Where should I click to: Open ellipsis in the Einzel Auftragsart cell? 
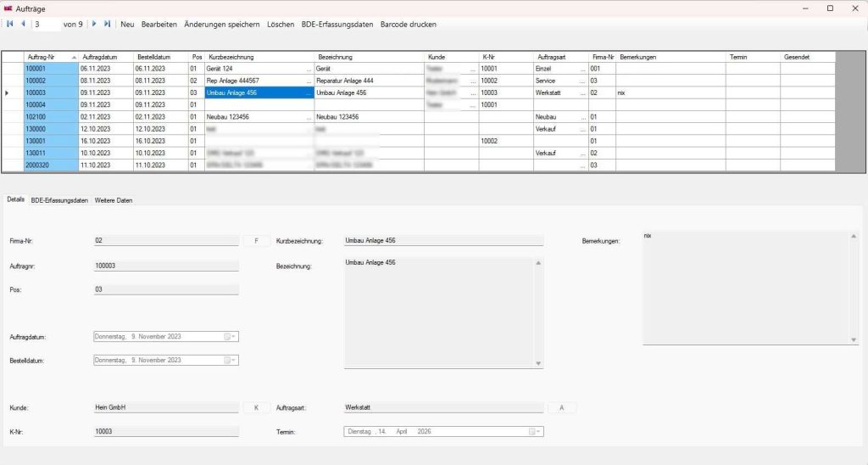click(583, 70)
